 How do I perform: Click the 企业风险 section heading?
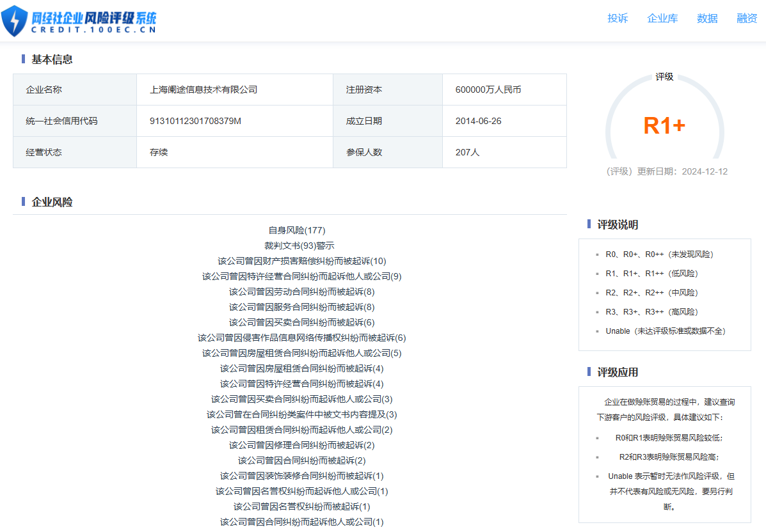click(52, 202)
